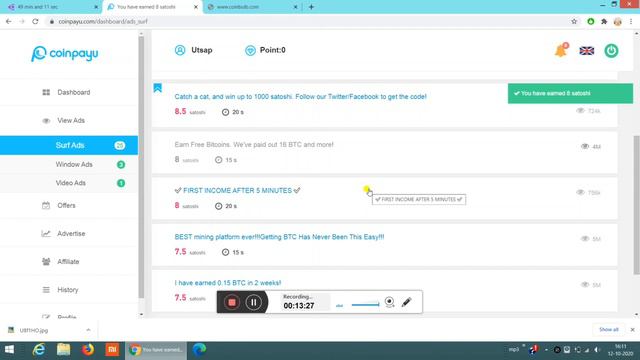640x360 pixels.
Task: Open the Chrome profile avatar
Action: point(618,21)
